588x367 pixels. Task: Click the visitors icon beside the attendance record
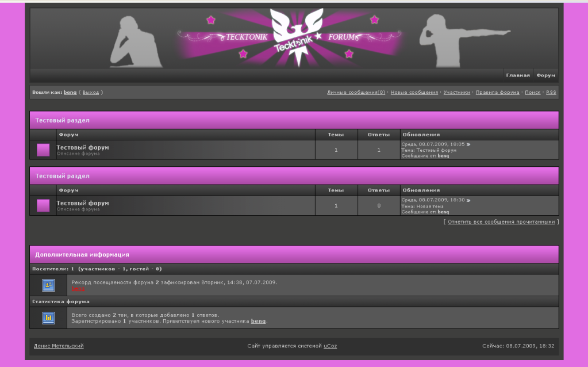(x=48, y=285)
